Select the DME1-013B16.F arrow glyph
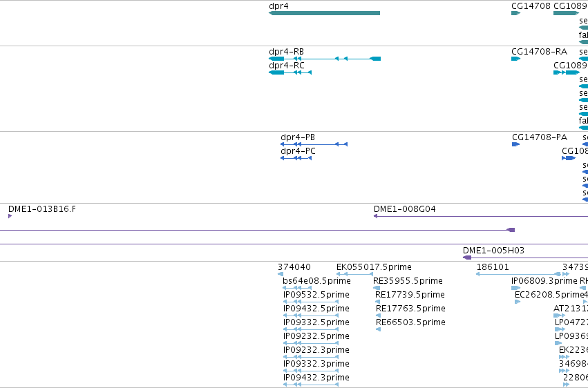The image size is (588, 388). (10, 216)
